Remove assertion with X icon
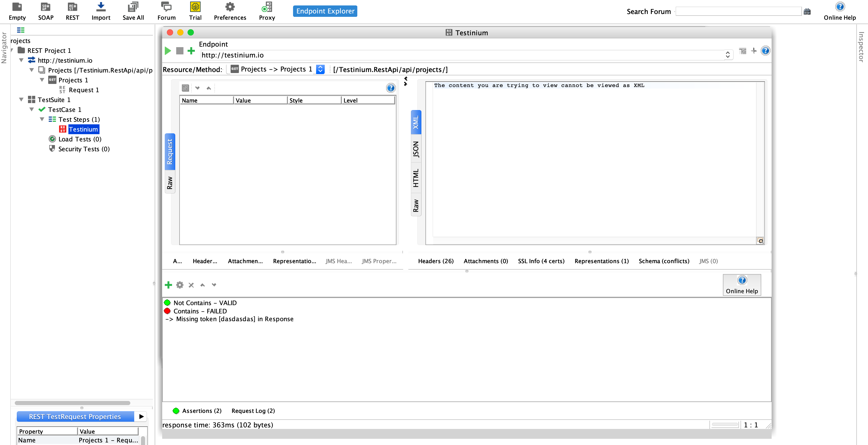Screen dimensions: 868x445 tap(191, 285)
